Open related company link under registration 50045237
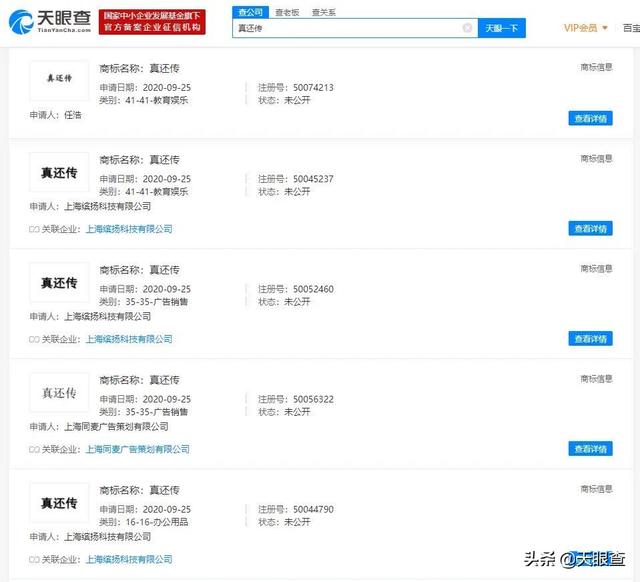Screen dimensions: 640x582 point(129,229)
